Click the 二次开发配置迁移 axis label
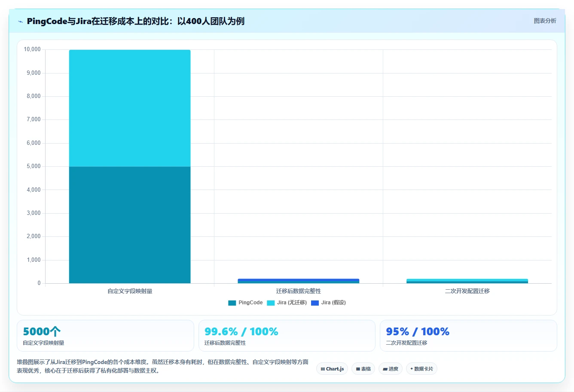Screen dimensions: 574x392 [x=467, y=291]
